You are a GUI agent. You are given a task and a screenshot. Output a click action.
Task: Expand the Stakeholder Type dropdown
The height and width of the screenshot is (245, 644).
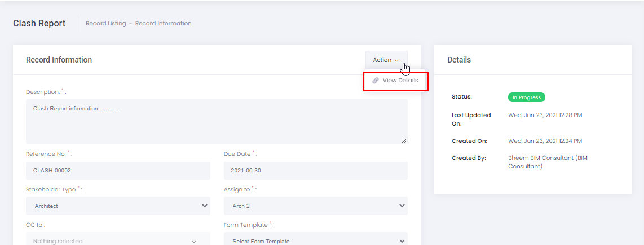pos(118,206)
